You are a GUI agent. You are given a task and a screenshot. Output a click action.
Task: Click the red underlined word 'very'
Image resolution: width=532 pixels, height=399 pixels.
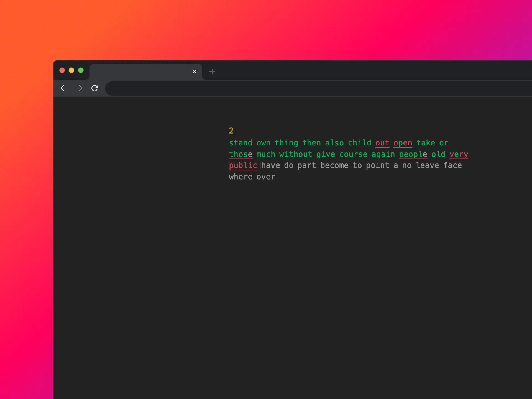(x=459, y=154)
